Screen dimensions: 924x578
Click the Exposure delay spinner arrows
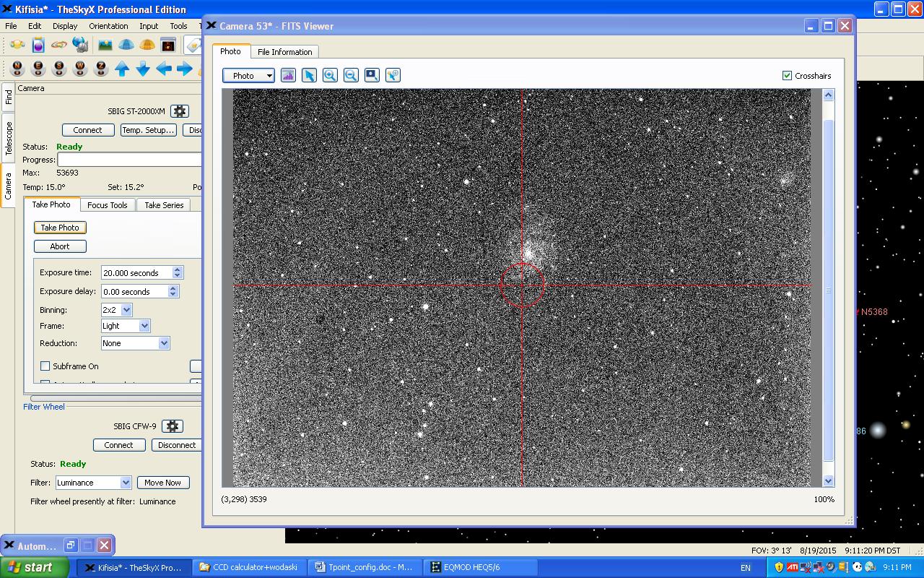173,291
